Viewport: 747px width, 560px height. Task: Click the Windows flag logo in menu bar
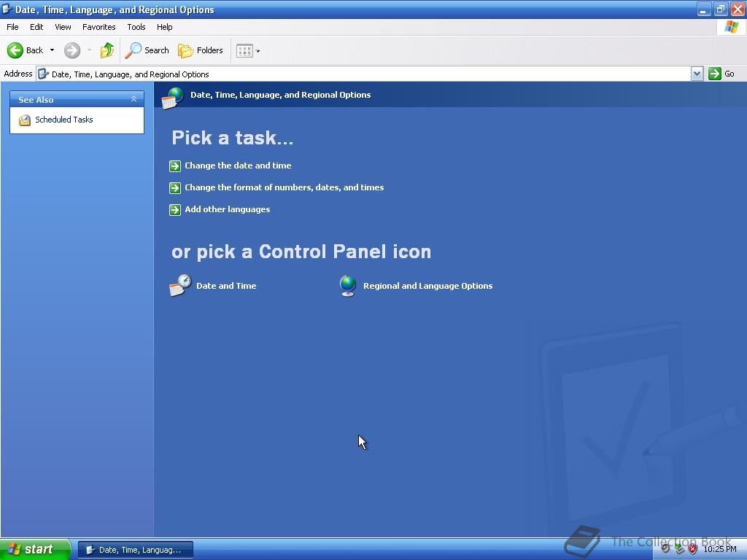(731, 27)
